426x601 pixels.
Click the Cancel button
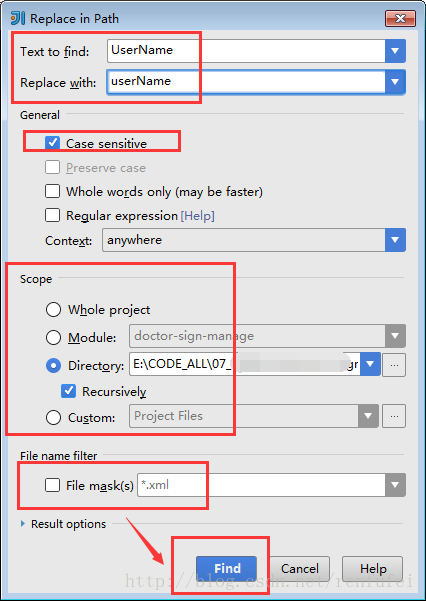pos(299,568)
